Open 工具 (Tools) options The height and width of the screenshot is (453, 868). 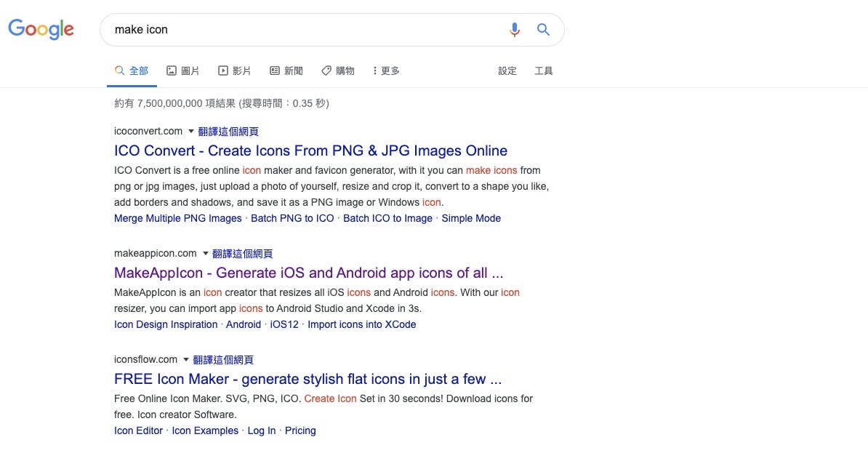pyautogui.click(x=544, y=71)
